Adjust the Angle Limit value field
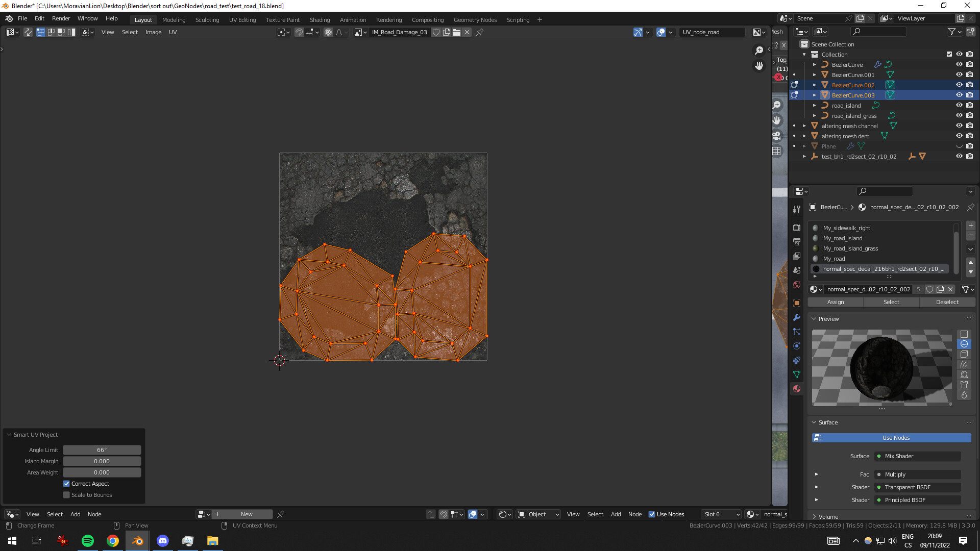Viewport: 980px width, 551px height. [x=102, y=450]
